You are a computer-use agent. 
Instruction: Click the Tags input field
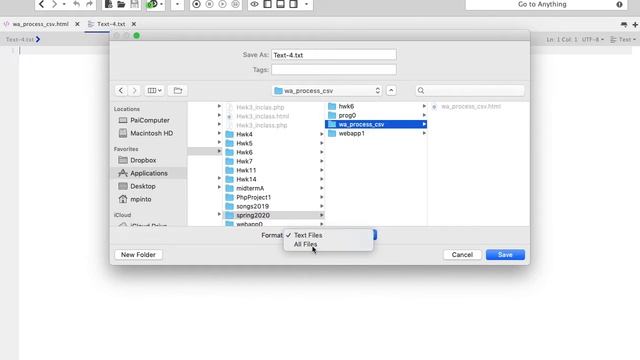click(x=334, y=70)
